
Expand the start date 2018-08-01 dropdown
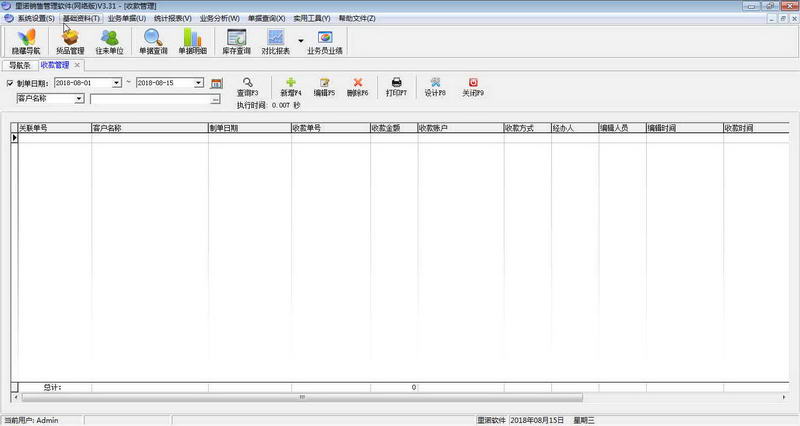117,83
